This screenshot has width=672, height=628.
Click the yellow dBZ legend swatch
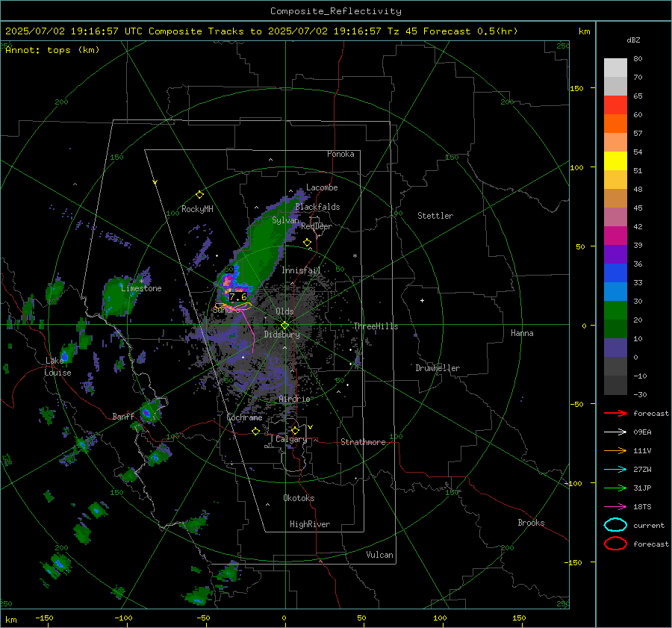point(615,161)
